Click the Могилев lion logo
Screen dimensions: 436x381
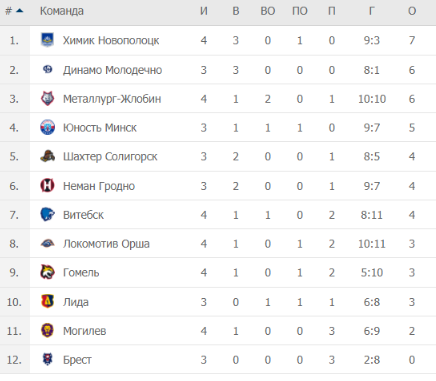[47, 331]
